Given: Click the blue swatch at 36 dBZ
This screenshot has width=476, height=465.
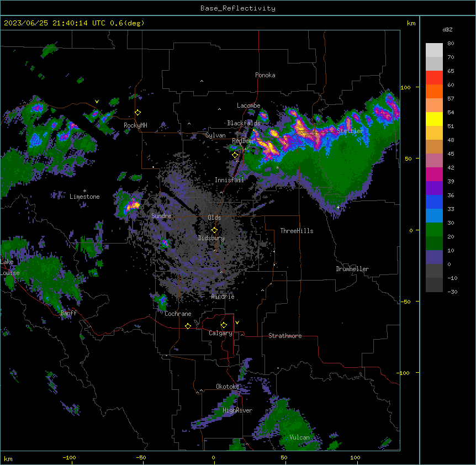Looking at the screenshot, I should pyautogui.click(x=434, y=202).
